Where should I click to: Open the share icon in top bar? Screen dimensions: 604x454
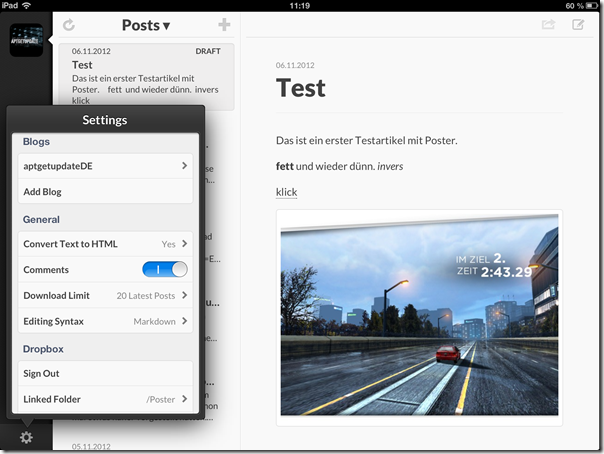(x=548, y=25)
